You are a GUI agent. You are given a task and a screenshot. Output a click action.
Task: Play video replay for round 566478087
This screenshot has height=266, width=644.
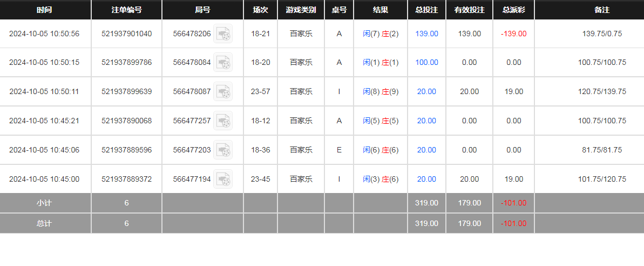pyautogui.click(x=222, y=92)
